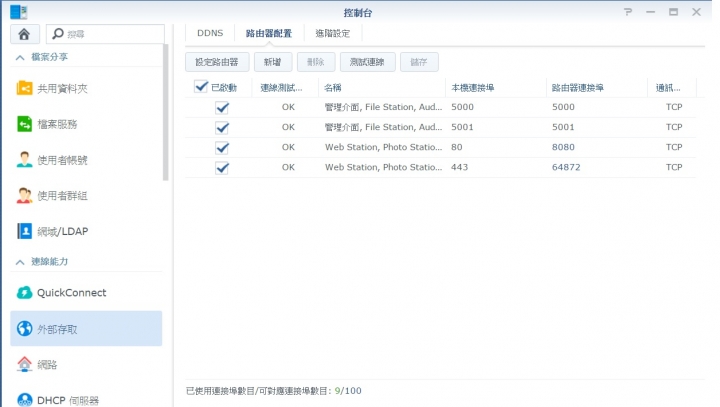The width and height of the screenshot is (720, 407).
Task: Sort by 本機連接埠 column header
Action: pyautogui.click(x=496, y=87)
